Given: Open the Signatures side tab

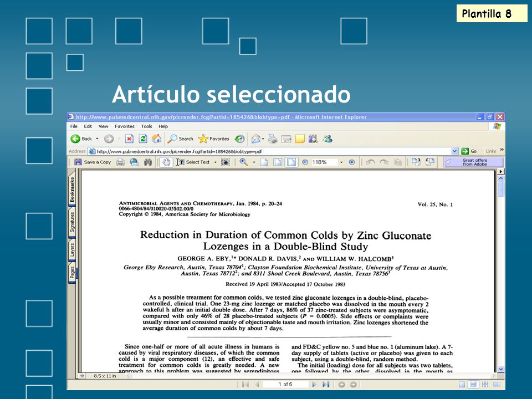Looking at the screenshot, I should pos(72,222).
